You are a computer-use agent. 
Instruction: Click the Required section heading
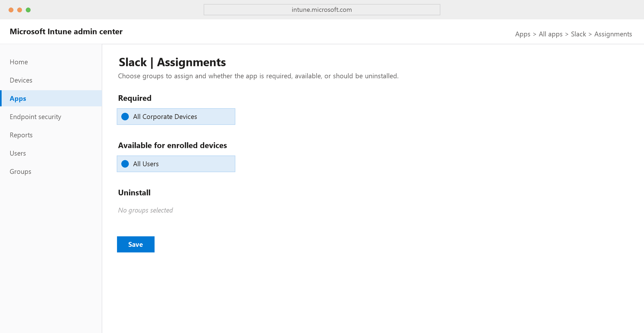(x=135, y=98)
